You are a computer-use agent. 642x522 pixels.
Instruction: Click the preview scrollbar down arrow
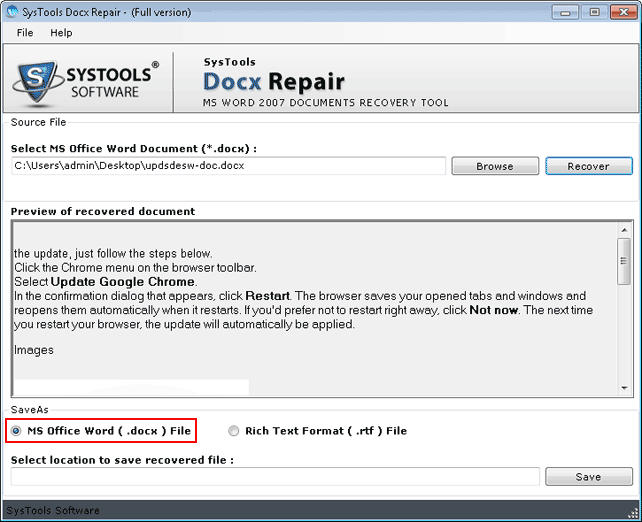pyautogui.click(x=624, y=388)
